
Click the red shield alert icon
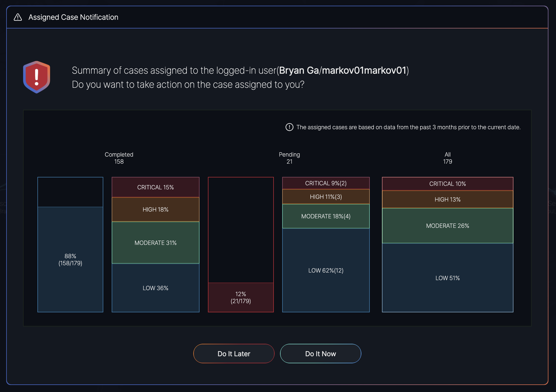point(37,77)
